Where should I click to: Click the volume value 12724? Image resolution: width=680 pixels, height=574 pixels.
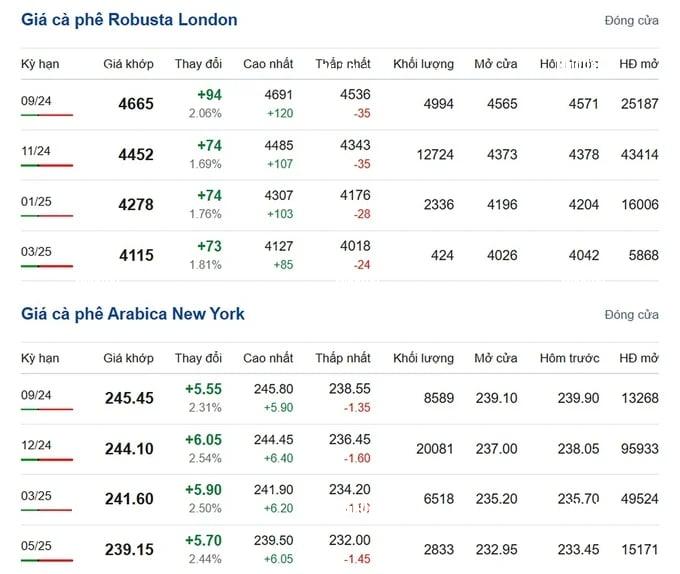tap(435, 155)
